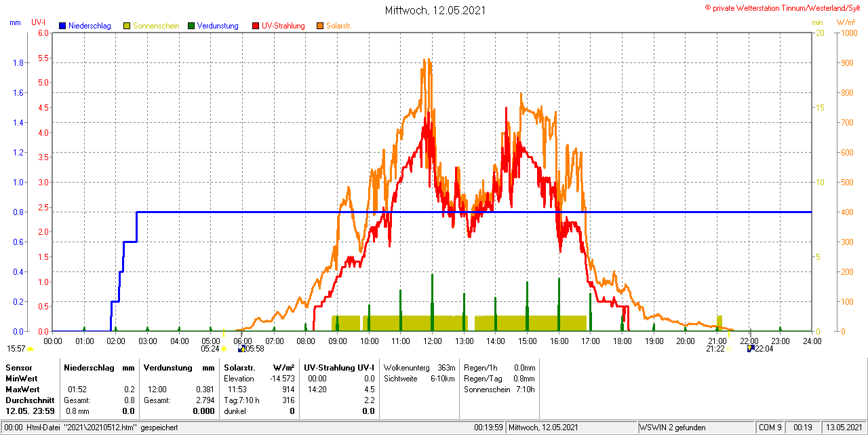Viewport: 868px width, 435px height.
Task: Click the blue twilight icon beside 05:58
Action: click(x=241, y=349)
